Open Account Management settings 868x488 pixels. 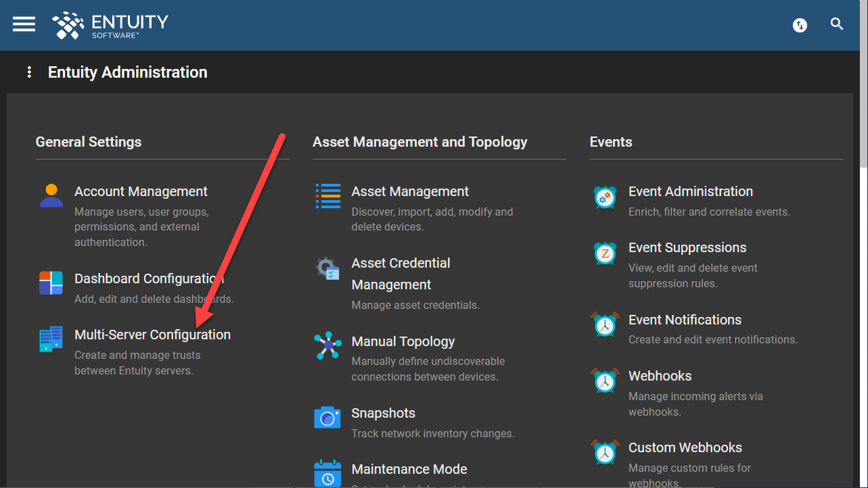point(141,191)
